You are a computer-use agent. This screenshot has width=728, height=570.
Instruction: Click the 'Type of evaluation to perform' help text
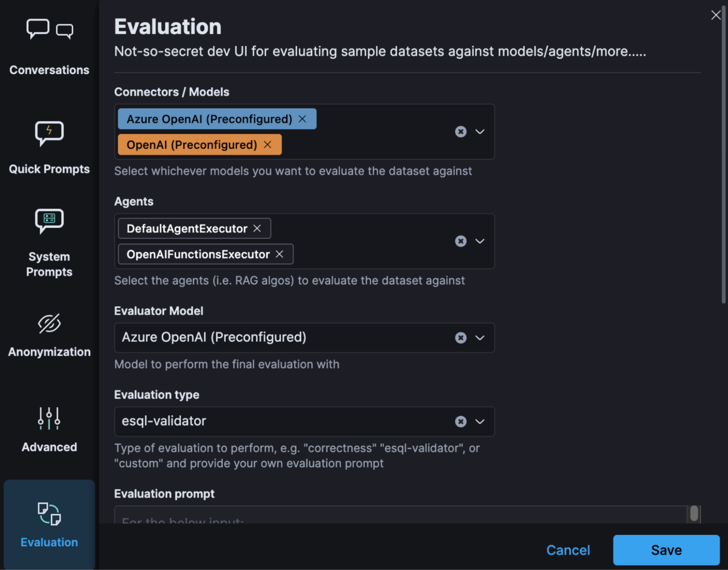(297, 456)
